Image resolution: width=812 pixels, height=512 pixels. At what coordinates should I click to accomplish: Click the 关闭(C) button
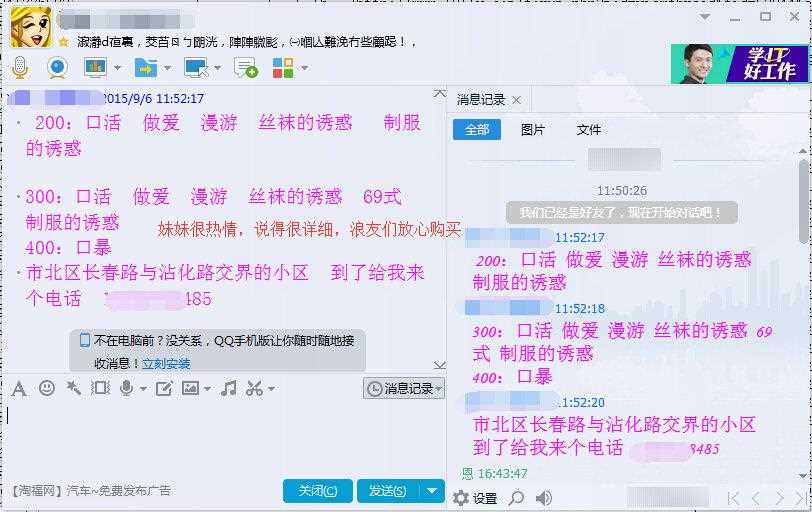point(318,490)
